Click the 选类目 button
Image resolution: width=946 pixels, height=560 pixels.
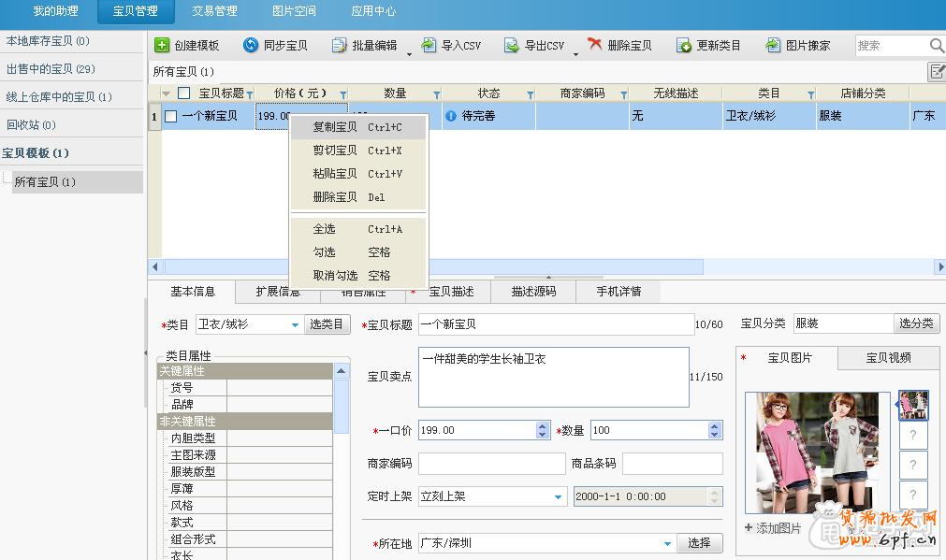(x=327, y=324)
